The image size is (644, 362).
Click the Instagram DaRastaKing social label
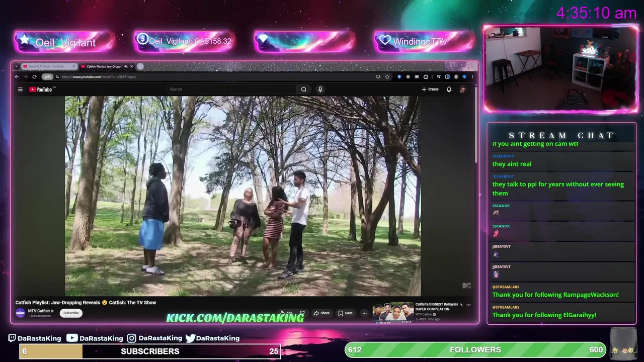154,338
